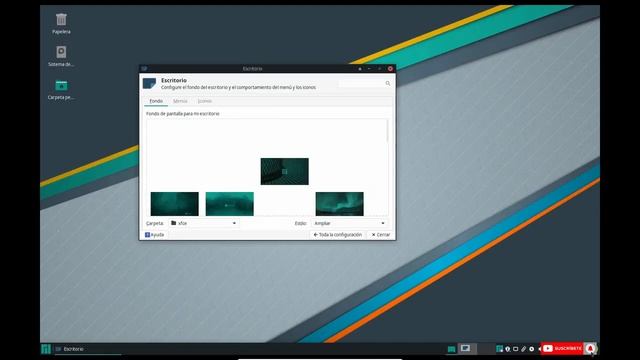Switch to the Menús tab

click(180, 101)
